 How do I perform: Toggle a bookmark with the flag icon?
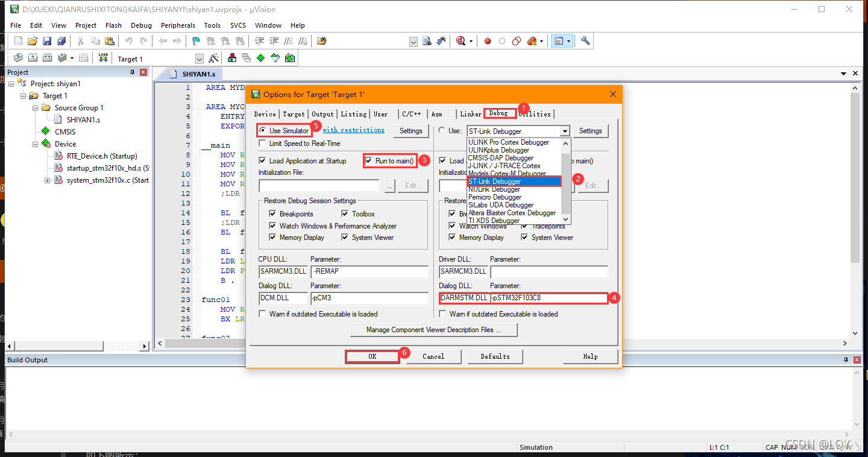(x=196, y=41)
